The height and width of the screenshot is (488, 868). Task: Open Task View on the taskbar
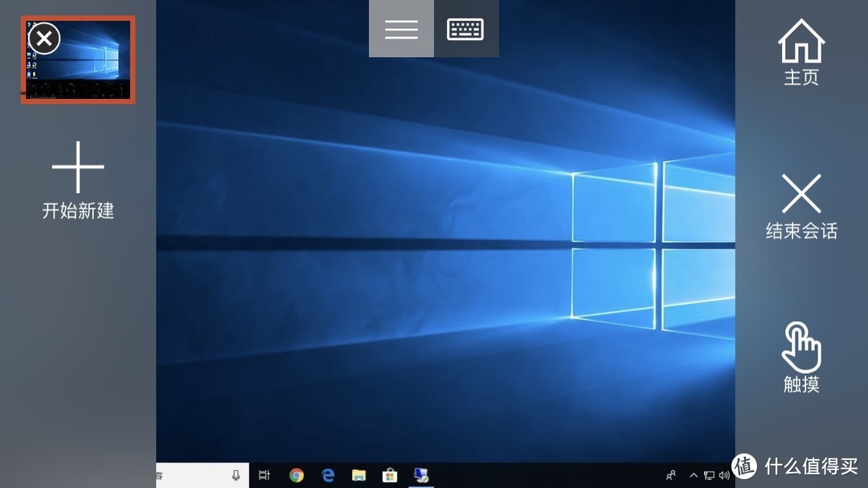coord(264,475)
